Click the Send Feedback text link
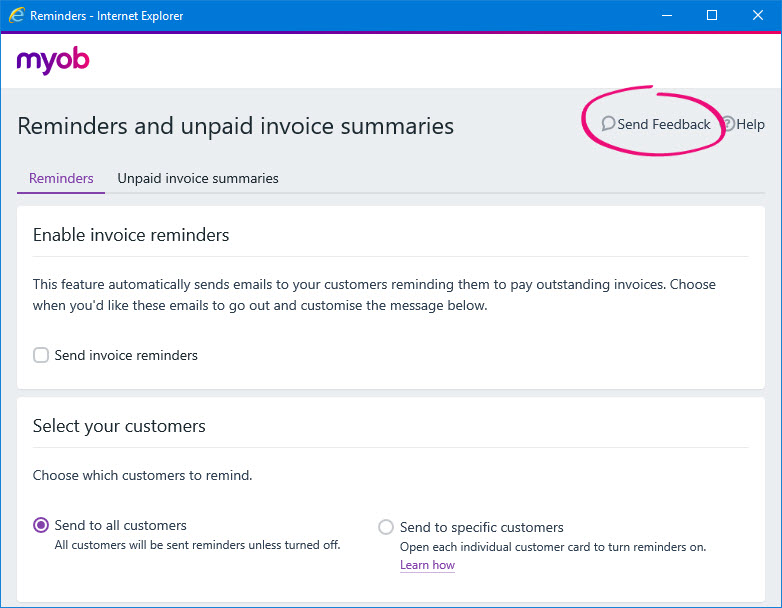The width and height of the screenshot is (782, 608). click(x=664, y=125)
